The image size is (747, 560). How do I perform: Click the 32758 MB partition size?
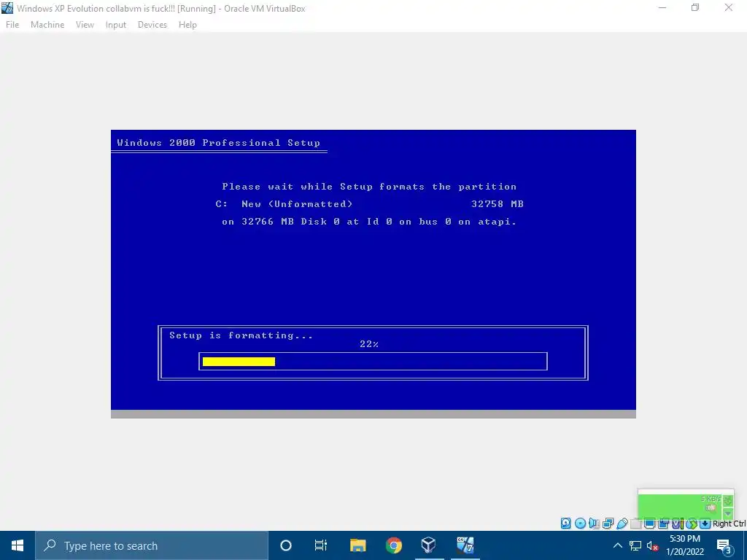[x=498, y=204]
